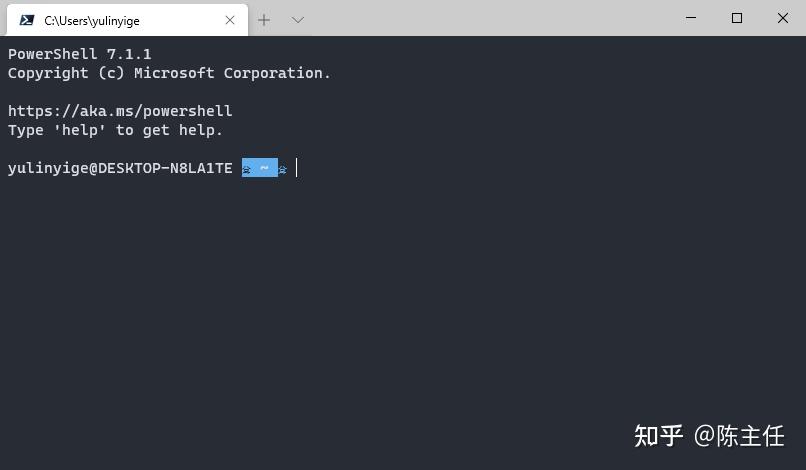Click the glyph left of the tilde

pos(247,169)
